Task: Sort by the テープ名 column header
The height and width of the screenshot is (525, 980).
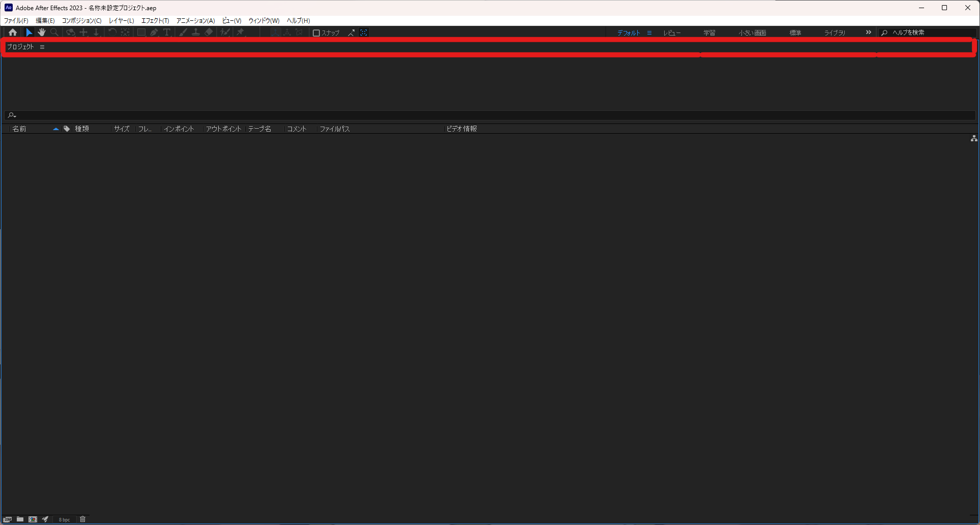Action: (259, 129)
